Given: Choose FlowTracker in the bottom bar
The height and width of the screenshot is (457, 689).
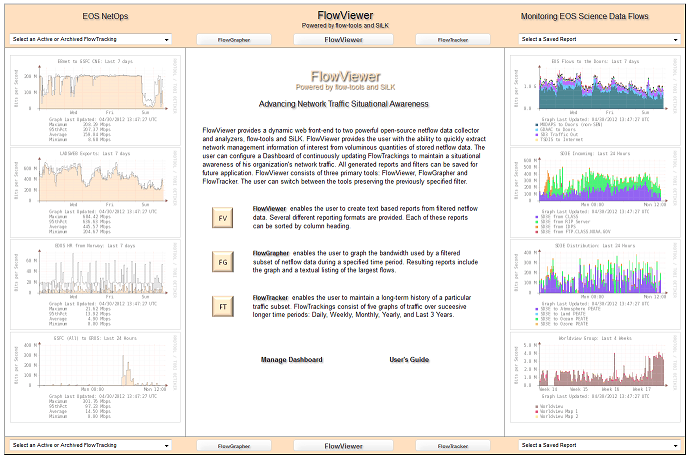Looking at the screenshot, I should 453,446.
